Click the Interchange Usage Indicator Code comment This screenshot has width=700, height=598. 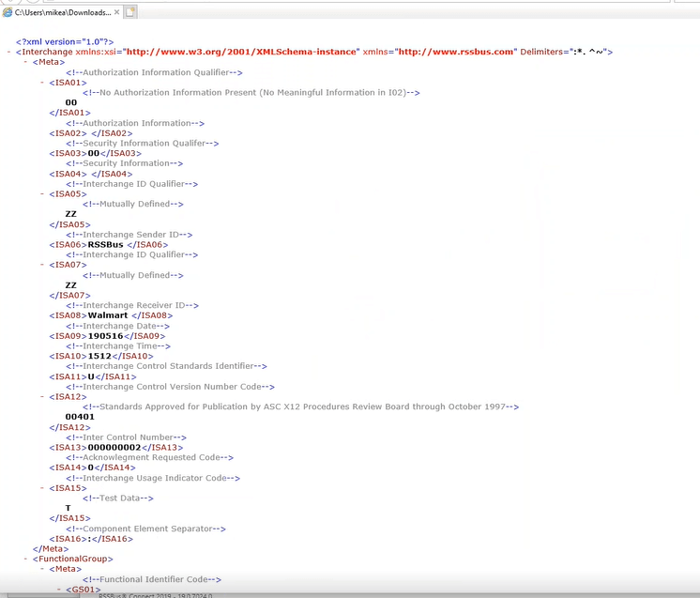click(153, 478)
